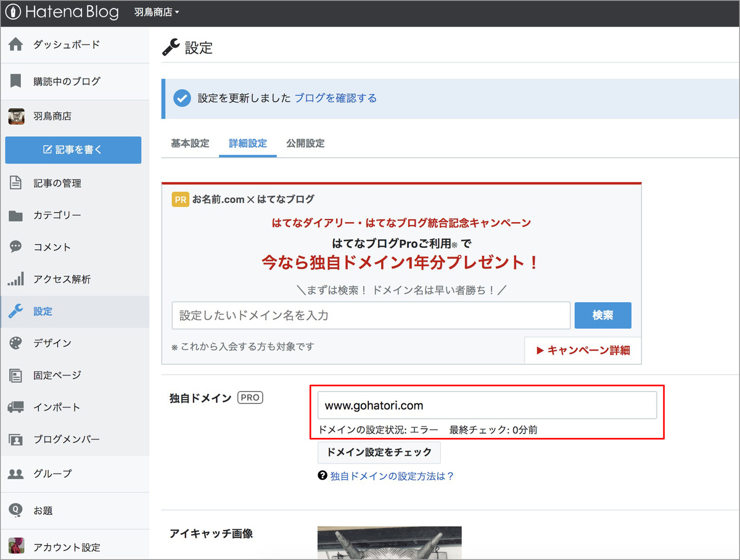Switch to the 基本設定 tab
Image resolution: width=740 pixels, height=560 pixels.
(190, 143)
